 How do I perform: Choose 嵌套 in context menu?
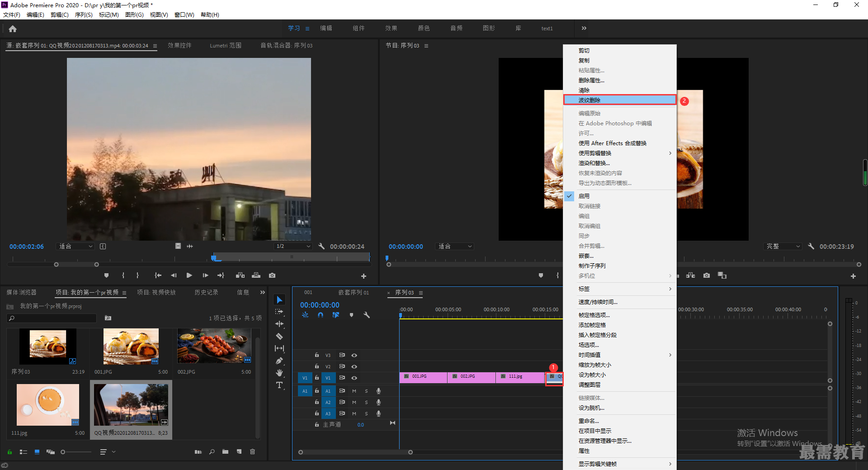620,256
